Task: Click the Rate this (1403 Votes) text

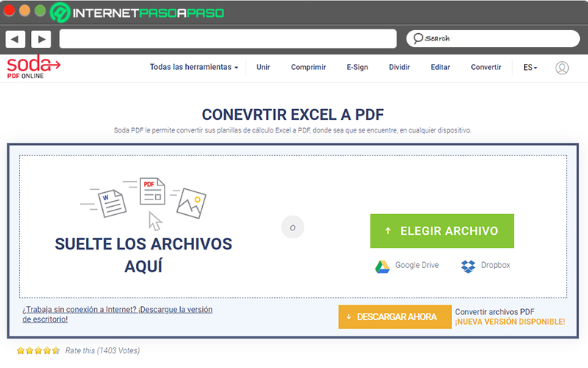Action: [102, 350]
